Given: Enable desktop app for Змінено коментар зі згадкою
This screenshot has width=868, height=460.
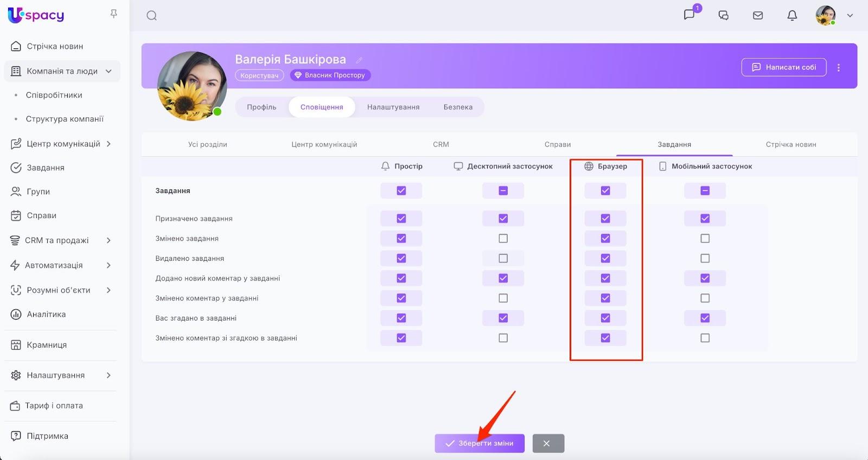Looking at the screenshot, I should [x=503, y=338].
